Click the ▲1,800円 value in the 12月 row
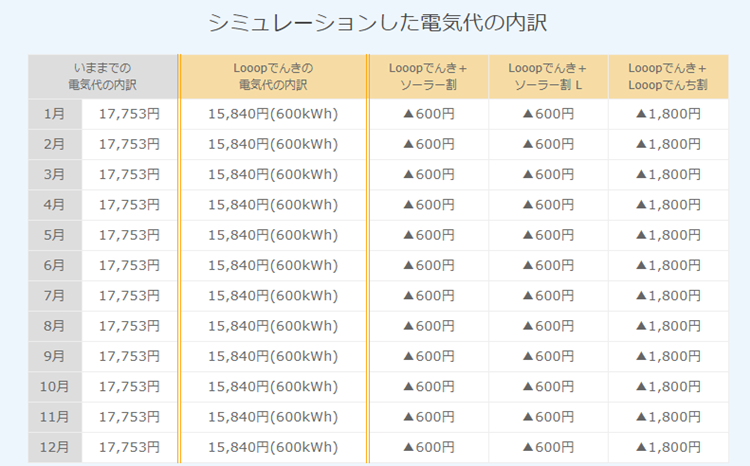Image resolution: width=750 pixels, height=466 pixels. [668, 447]
